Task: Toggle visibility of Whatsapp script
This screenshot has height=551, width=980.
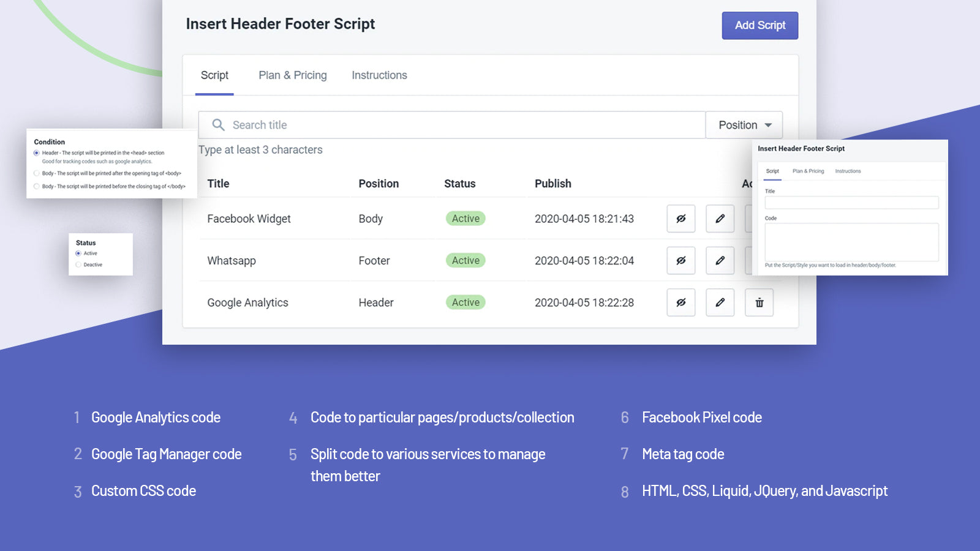Action: point(680,261)
